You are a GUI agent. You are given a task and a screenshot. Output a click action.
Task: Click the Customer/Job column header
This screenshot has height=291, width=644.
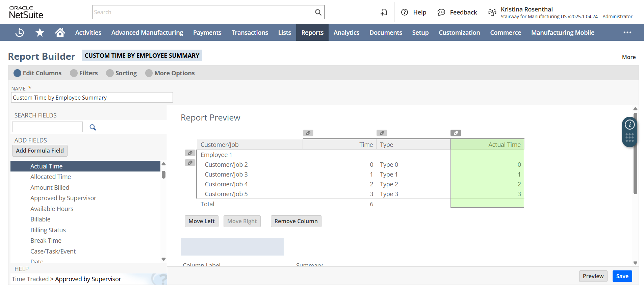250,144
